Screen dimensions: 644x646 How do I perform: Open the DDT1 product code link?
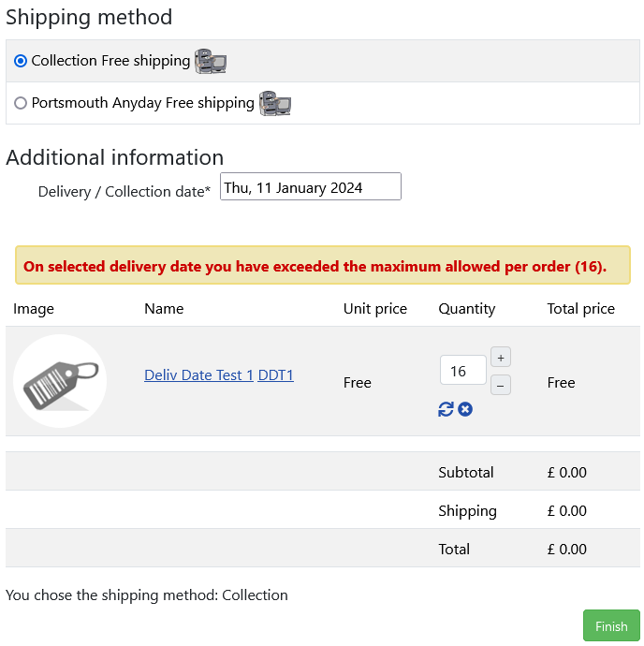pos(275,375)
